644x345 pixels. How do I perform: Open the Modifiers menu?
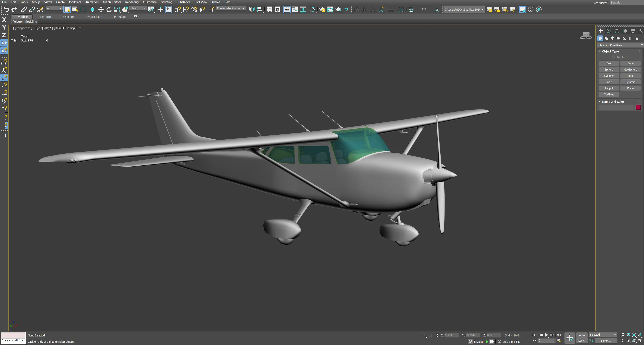pos(75,2)
